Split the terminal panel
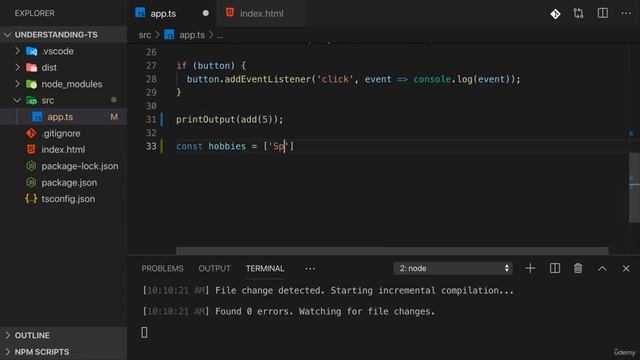 coord(555,268)
